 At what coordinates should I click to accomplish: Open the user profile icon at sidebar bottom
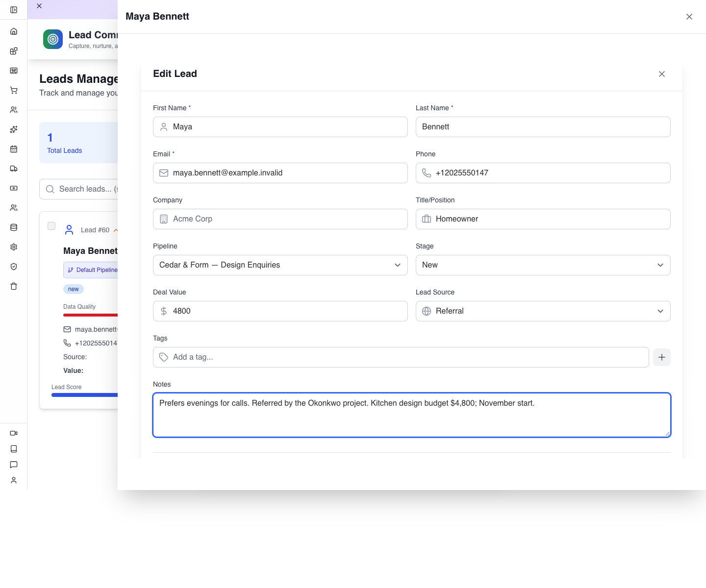14,480
